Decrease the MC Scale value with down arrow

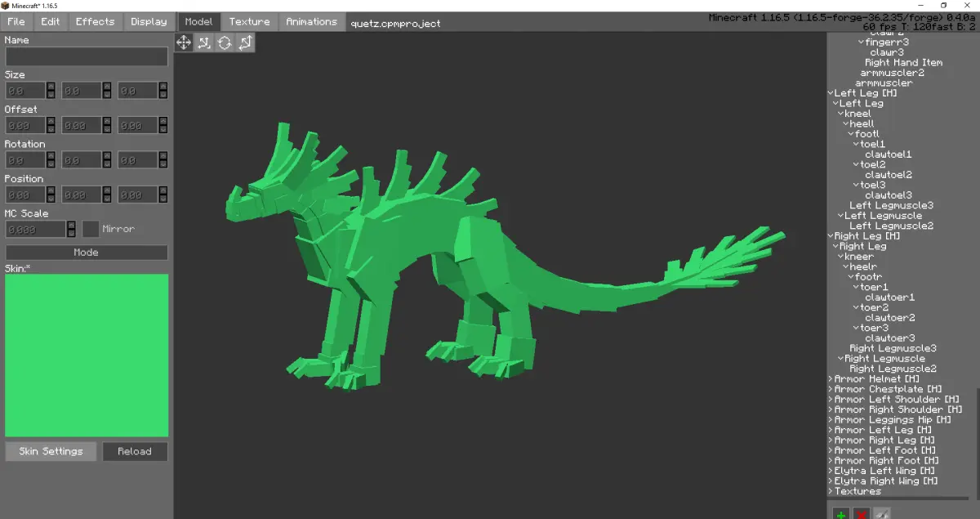(x=70, y=235)
